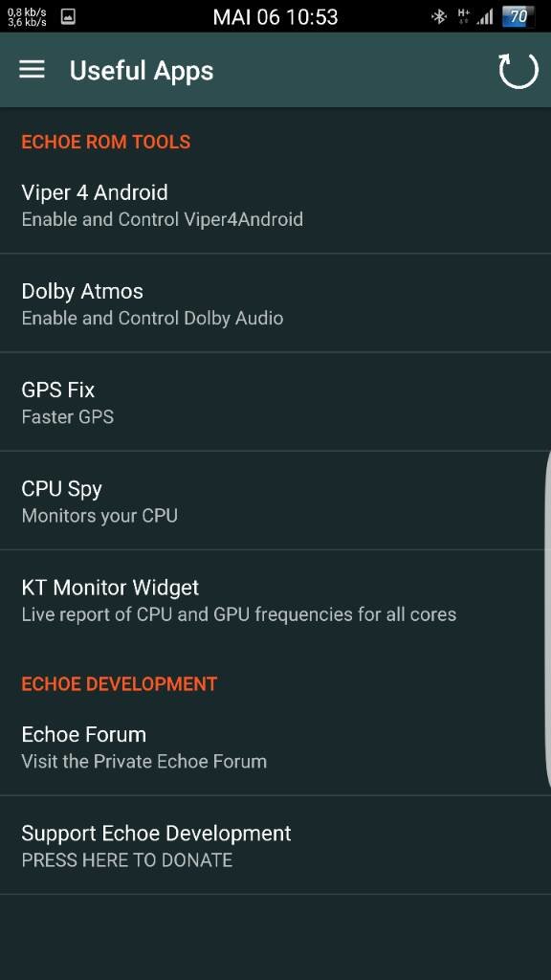Tap the ECHOE DEVELOPMENT section header
The height and width of the screenshot is (980, 551).
120,683
